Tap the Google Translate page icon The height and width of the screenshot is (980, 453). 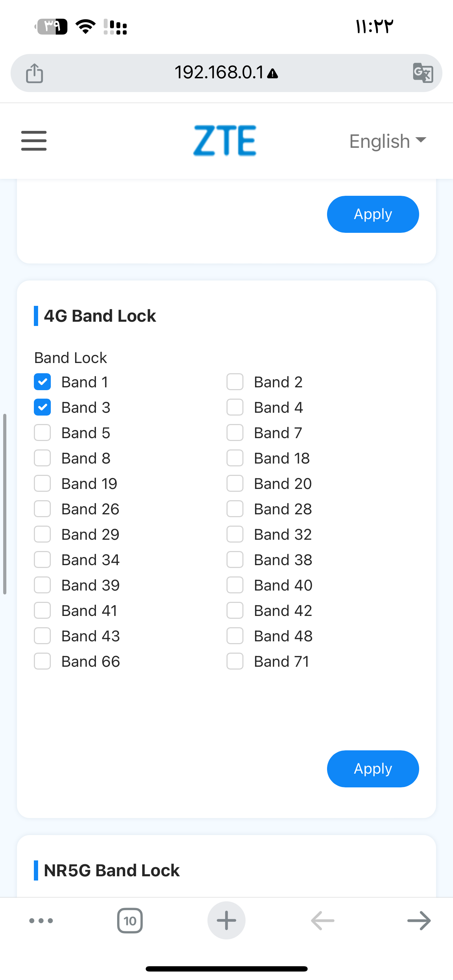pyautogui.click(x=423, y=73)
